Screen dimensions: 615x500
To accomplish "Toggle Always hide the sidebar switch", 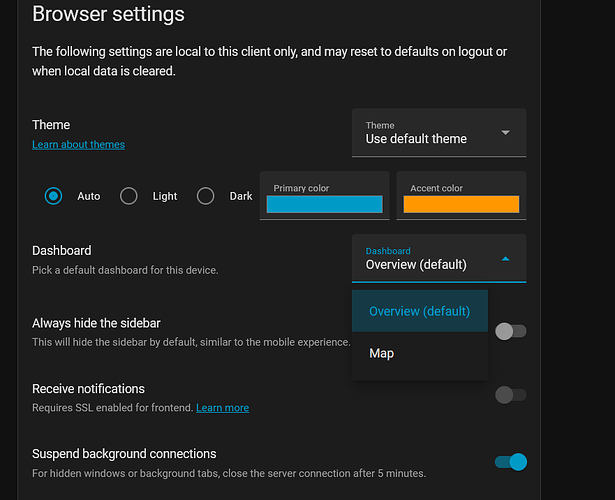I will (x=510, y=331).
